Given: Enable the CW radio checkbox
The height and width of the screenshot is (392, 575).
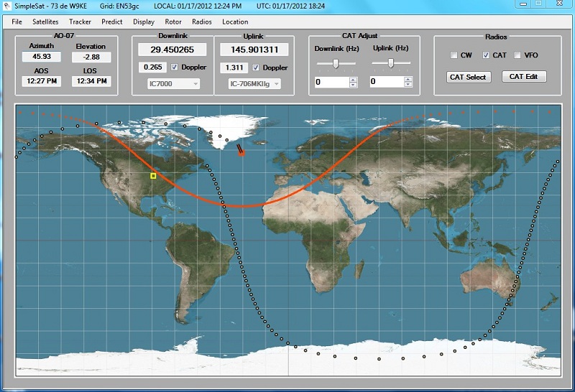Looking at the screenshot, I should pos(454,55).
